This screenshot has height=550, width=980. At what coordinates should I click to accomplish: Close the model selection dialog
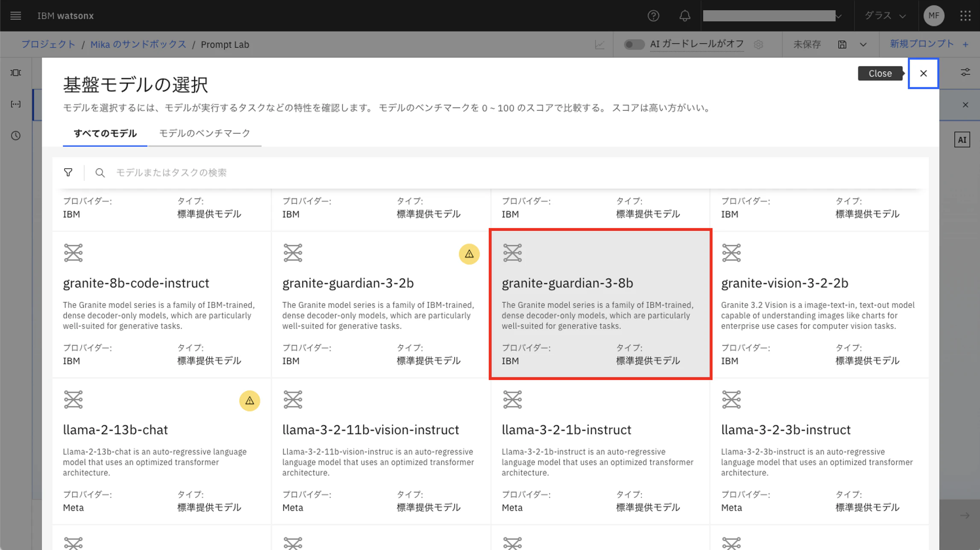pyautogui.click(x=923, y=73)
